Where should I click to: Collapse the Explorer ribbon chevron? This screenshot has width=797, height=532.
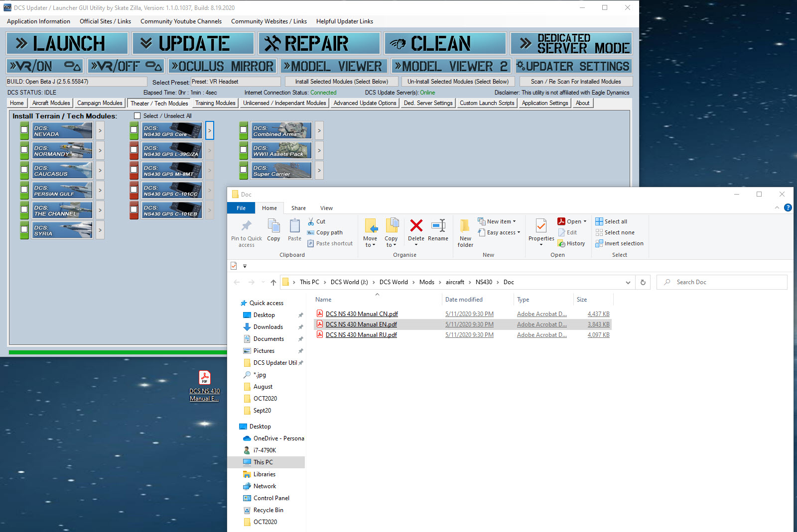pos(777,208)
